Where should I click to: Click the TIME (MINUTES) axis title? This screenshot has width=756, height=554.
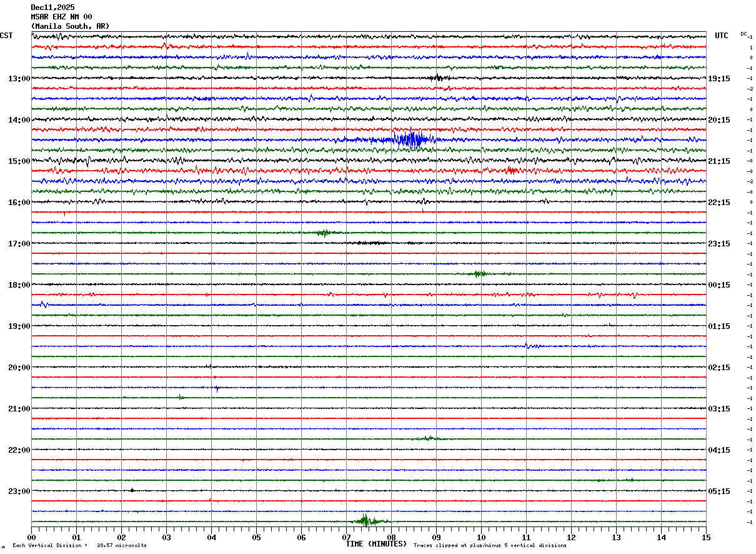pyautogui.click(x=376, y=544)
